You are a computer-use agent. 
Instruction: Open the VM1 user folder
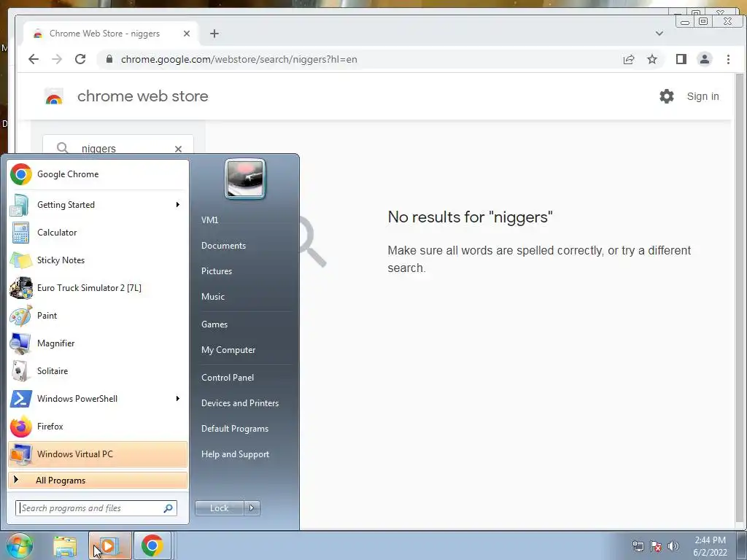209,220
